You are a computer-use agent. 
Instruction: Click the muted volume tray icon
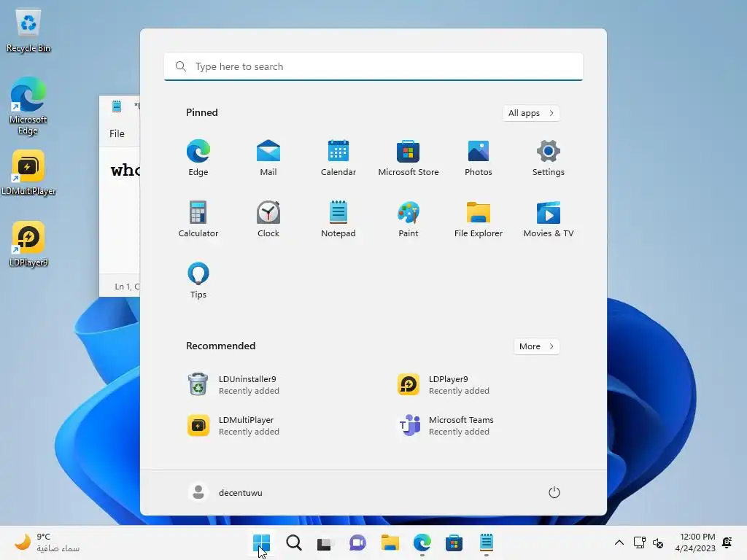point(658,542)
